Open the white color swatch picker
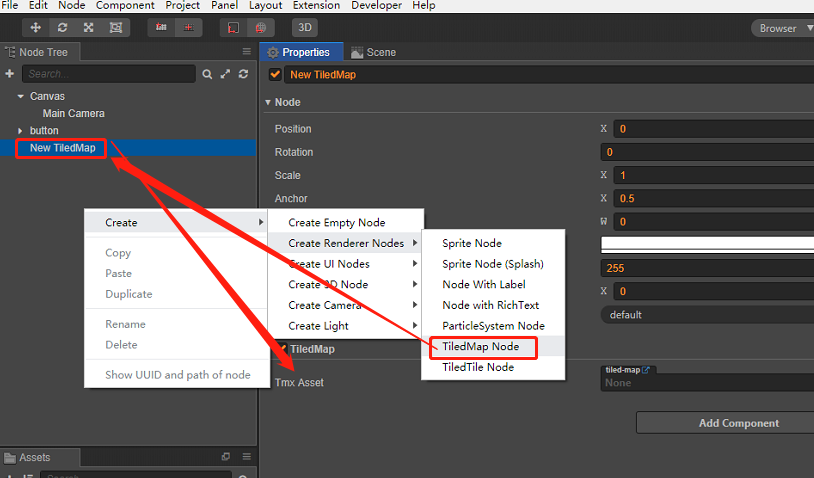 click(707, 244)
